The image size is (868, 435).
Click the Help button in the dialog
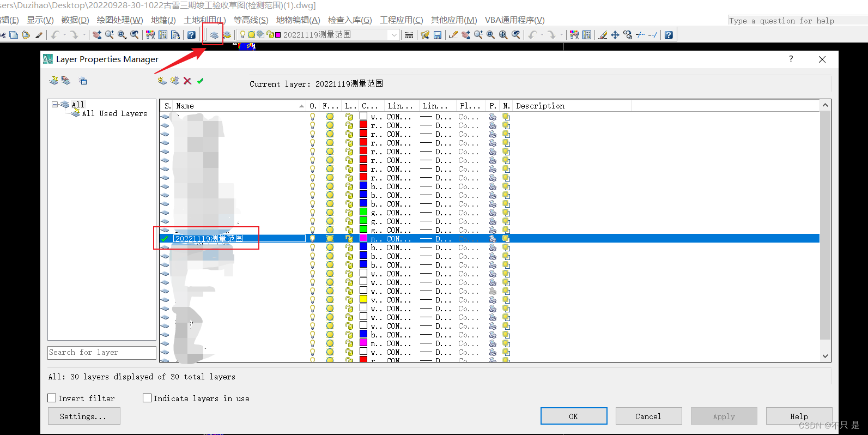(799, 416)
